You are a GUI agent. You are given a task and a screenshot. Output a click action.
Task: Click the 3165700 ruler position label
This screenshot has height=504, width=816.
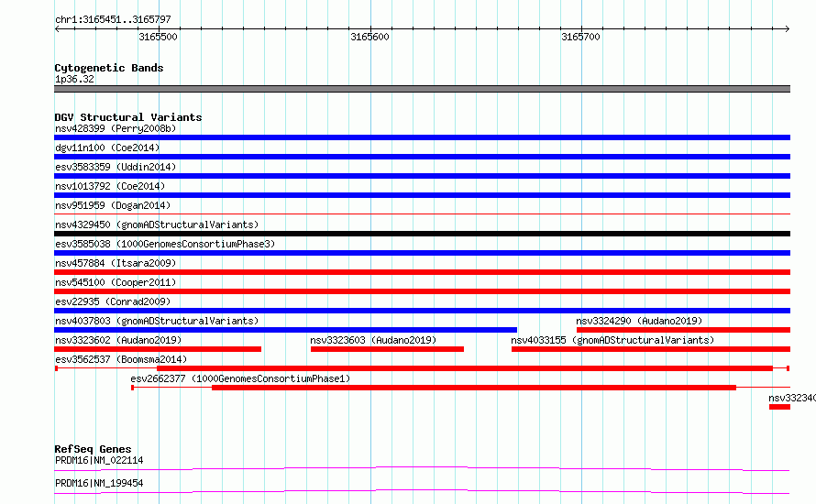580,37
